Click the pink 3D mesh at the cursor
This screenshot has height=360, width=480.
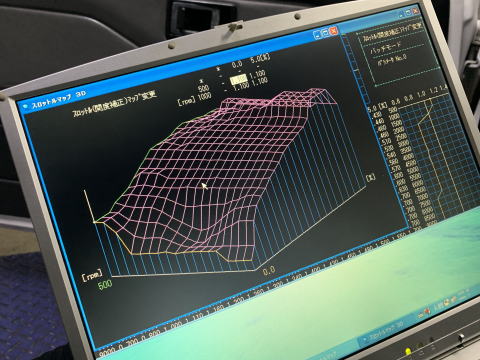pos(204,185)
